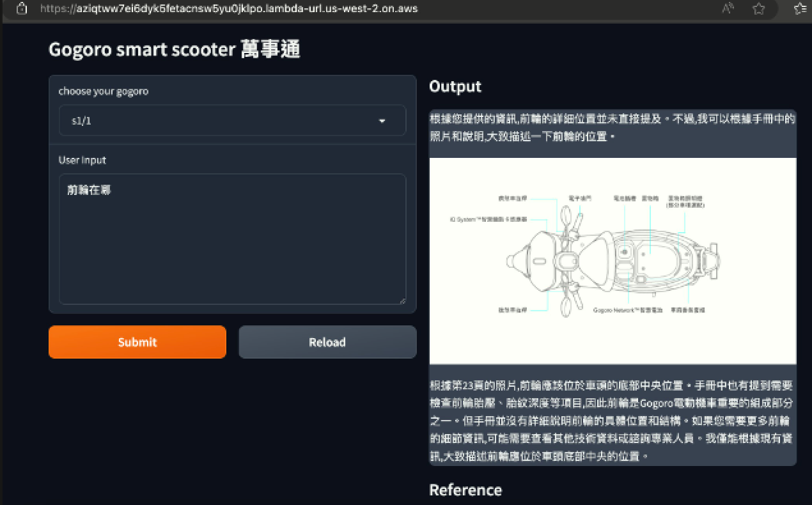The image size is (812, 505).
Task: Focus the User Input text area
Action: [232, 238]
